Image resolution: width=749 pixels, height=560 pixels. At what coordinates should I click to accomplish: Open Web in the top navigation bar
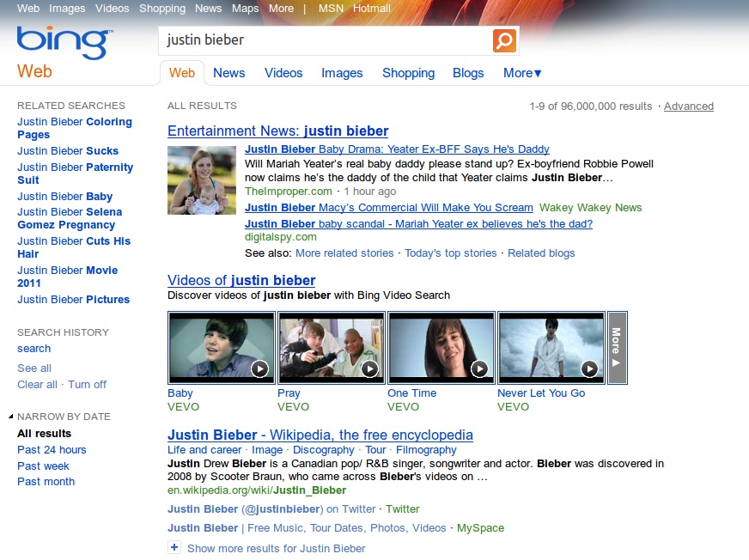coord(28,9)
